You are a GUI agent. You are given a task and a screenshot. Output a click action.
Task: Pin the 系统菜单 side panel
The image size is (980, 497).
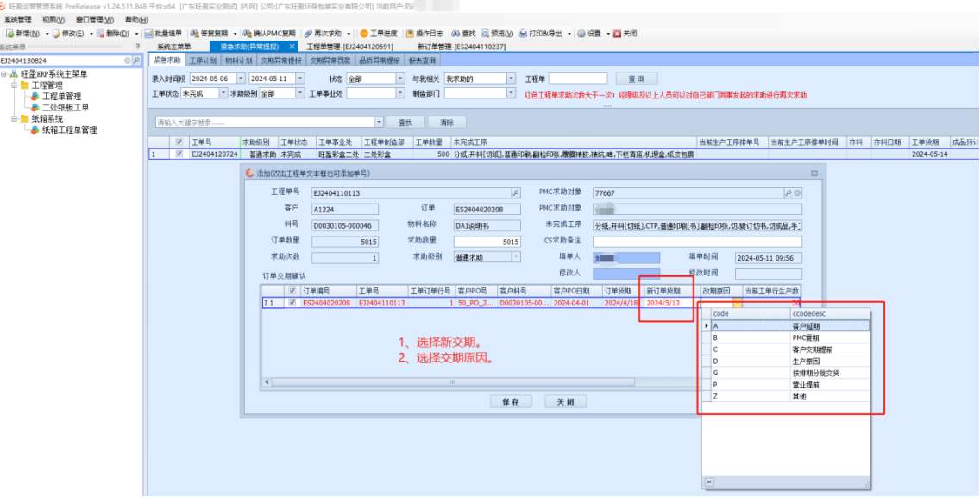[137, 47]
